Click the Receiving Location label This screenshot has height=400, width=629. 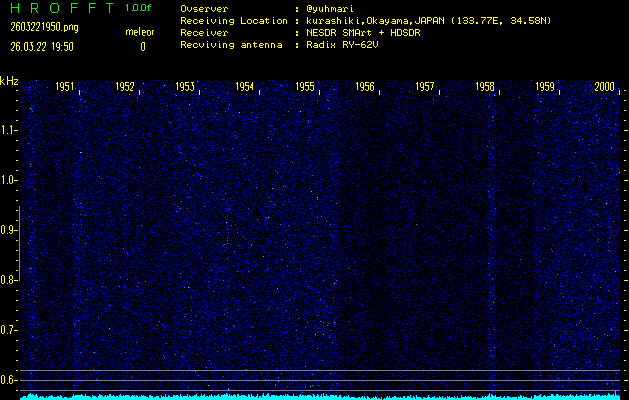point(234,21)
